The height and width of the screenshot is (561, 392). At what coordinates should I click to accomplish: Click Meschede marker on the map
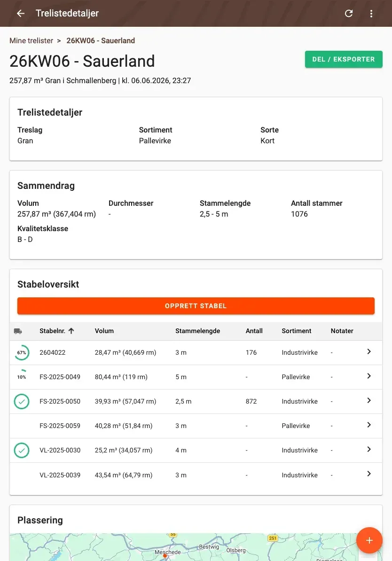point(165,556)
